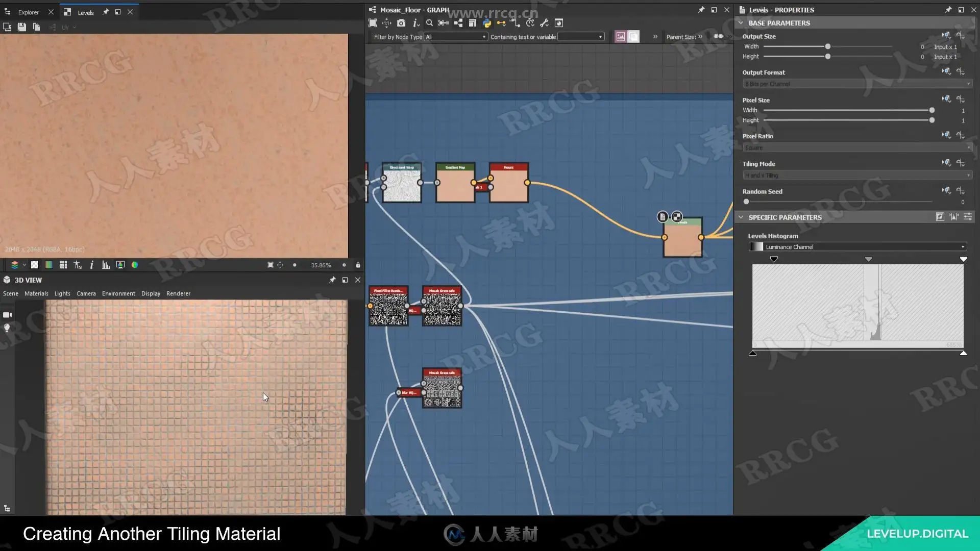The width and height of the screenshot is (980, 551).
Task: Click the camera snapshot icon in graph toolbar
Action: [x=401, y=23]
